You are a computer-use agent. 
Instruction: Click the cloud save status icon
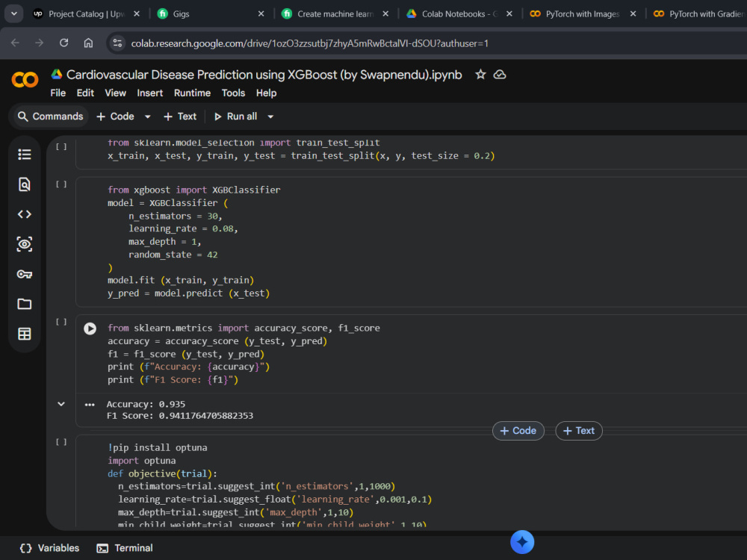[x=500, y=75]
